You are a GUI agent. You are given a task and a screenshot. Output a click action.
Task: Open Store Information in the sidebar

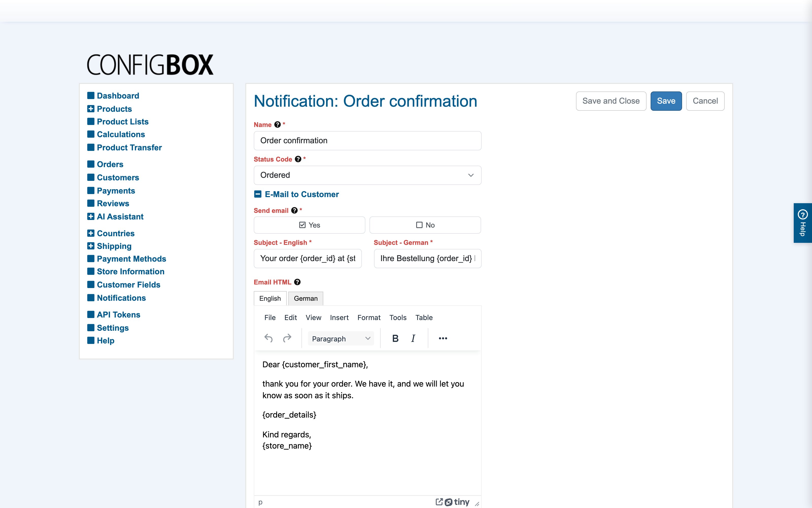130,272
